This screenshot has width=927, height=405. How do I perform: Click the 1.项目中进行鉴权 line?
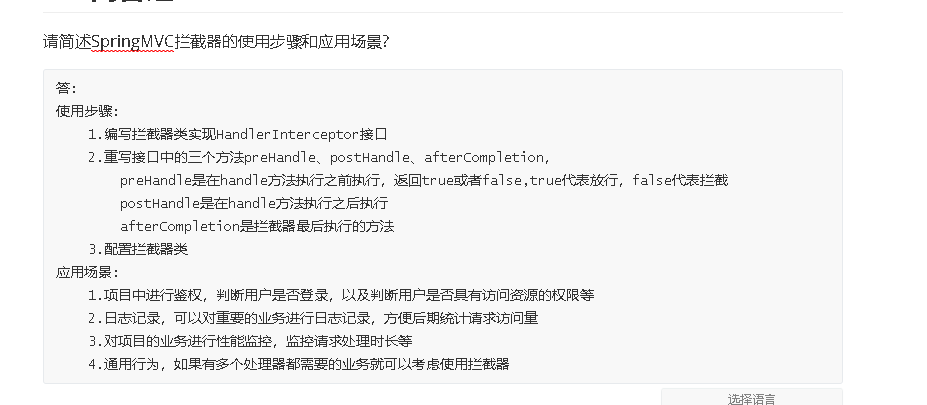tap(340, 295)
